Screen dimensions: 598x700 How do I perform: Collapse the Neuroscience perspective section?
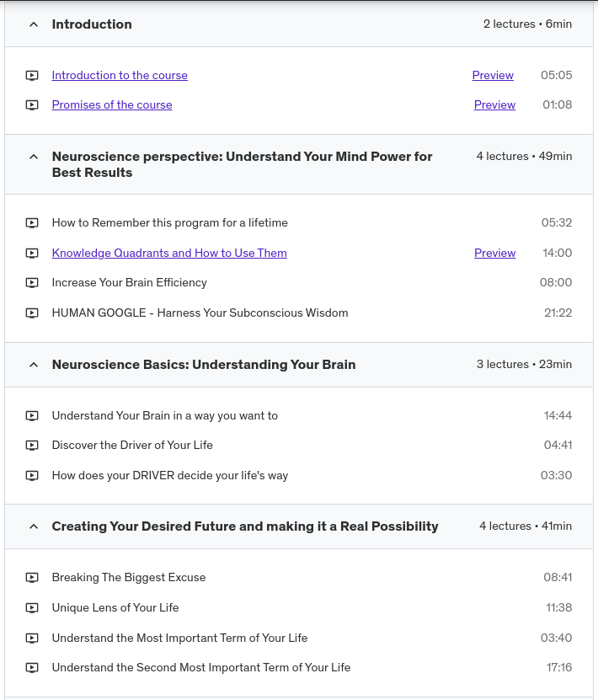(x=34, y=157)
